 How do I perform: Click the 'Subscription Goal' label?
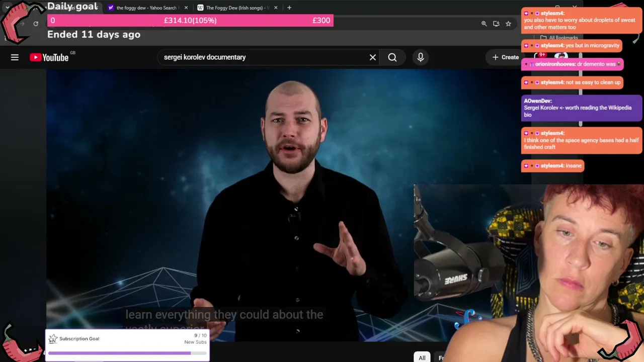click(x=79, y=339)
